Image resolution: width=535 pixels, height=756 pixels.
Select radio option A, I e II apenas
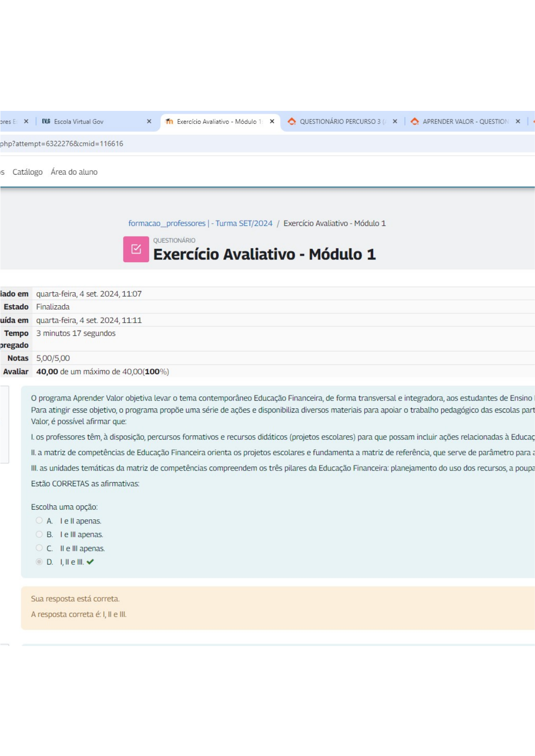coord(39,521)
